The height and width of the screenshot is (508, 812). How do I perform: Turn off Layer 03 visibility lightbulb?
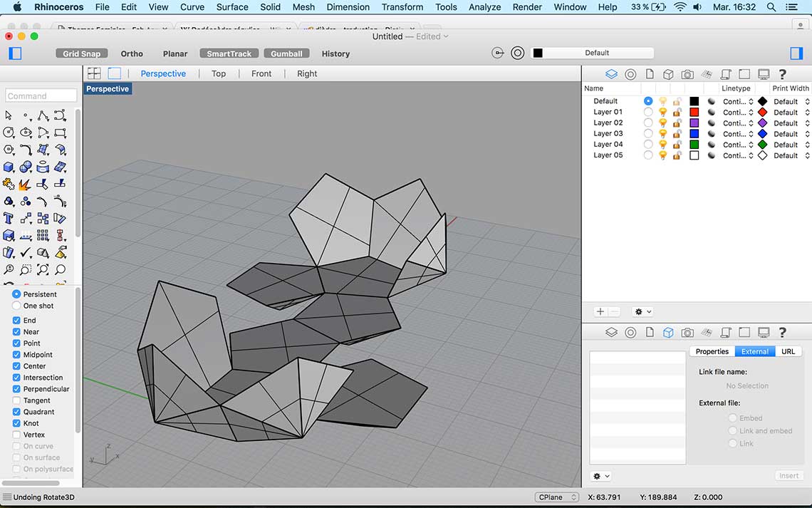tap(663, 134)
